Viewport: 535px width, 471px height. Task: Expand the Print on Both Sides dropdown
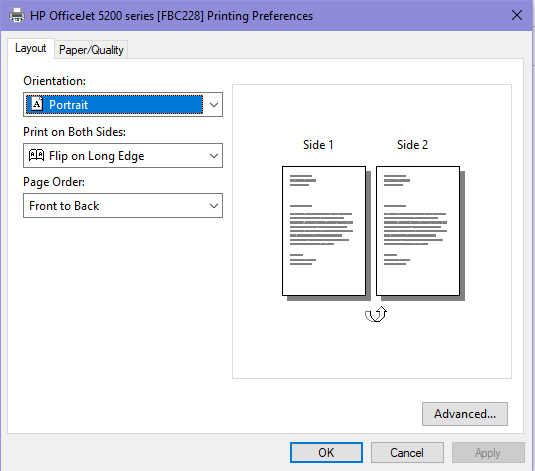pyautogui.click(x=123, y=156)
